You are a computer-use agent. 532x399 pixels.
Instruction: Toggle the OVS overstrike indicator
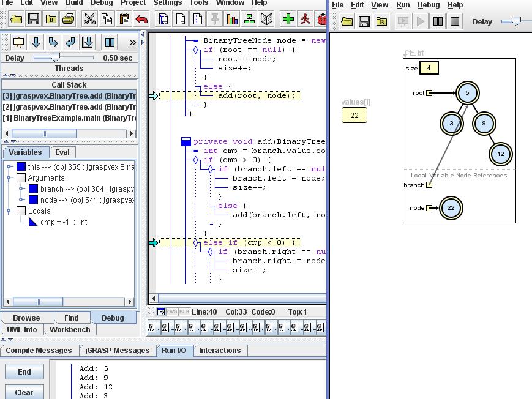pos(172,311)
